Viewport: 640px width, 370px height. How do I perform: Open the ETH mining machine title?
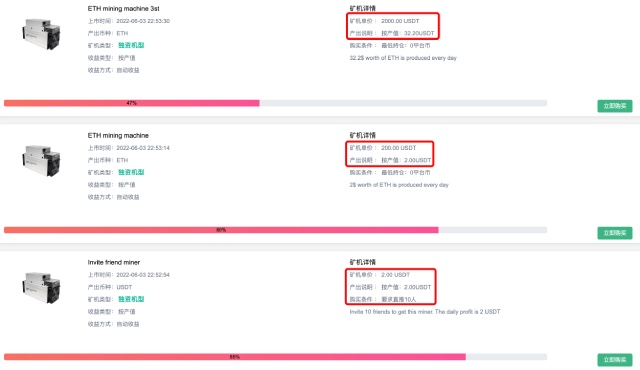(118, 135)
